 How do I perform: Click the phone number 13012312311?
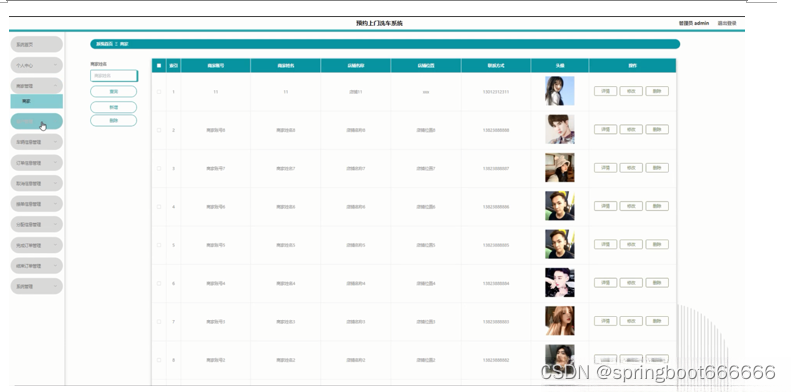[x=496, y=92]
